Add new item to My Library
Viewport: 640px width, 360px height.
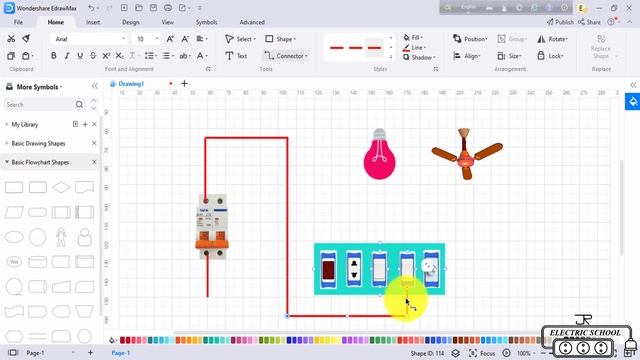coord(85,124)
